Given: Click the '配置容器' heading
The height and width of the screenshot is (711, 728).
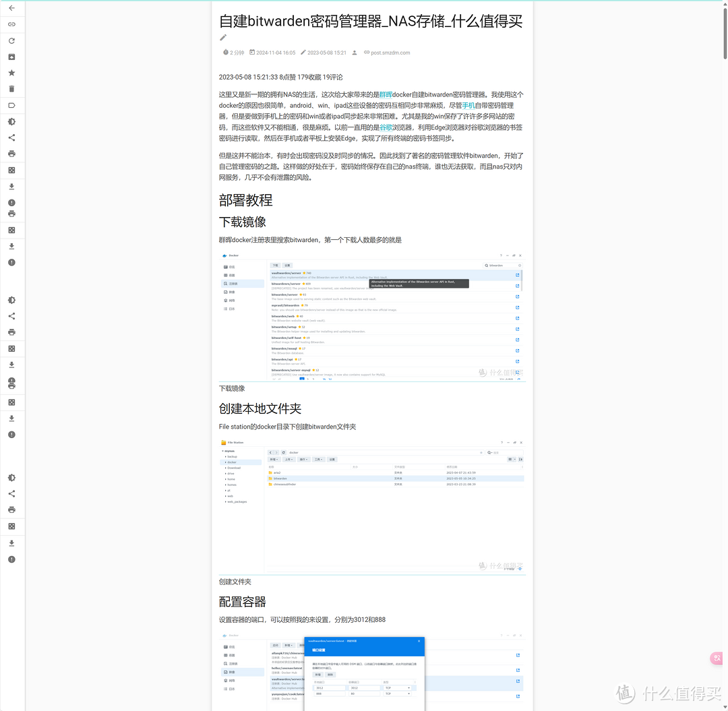Looking at the screenshot, I should (x=243, y=602).
